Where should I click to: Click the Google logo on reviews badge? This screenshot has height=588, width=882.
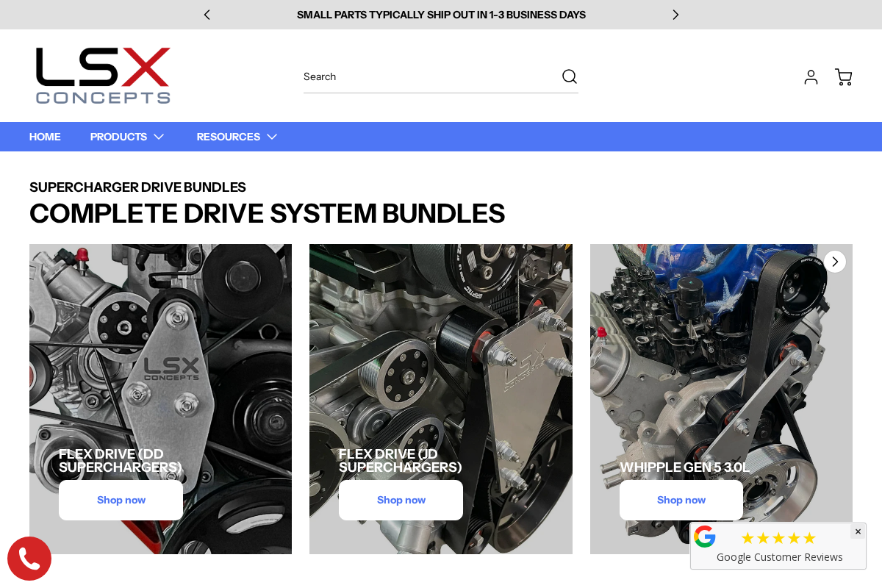pos(705,537)
